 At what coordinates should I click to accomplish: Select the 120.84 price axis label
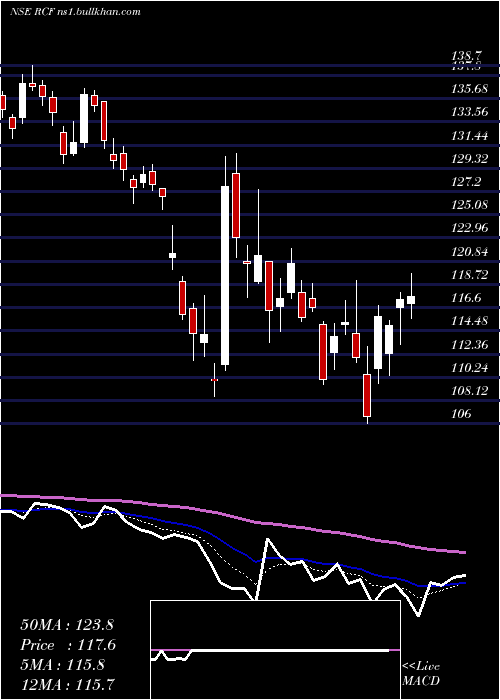point(469,252)
